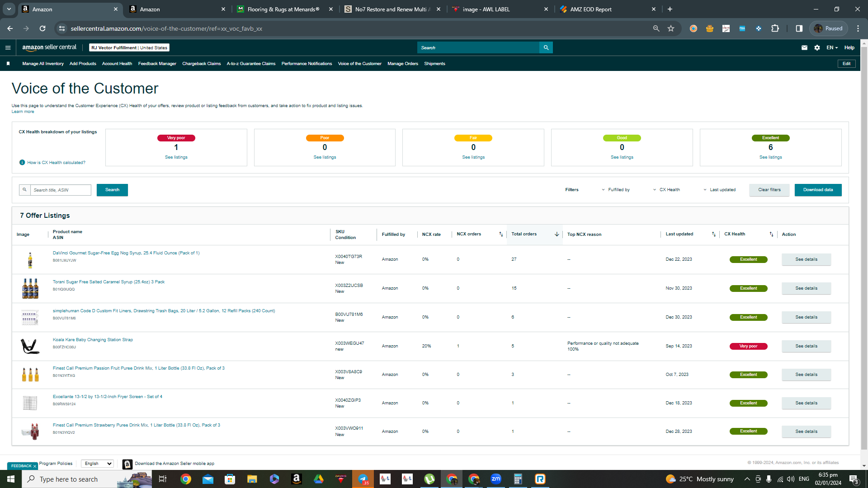Viewport: 868px width, 488px height.
Task: Switch to the Flooring & Rugs at Menards tab
Action: click(x=285, y=9)
